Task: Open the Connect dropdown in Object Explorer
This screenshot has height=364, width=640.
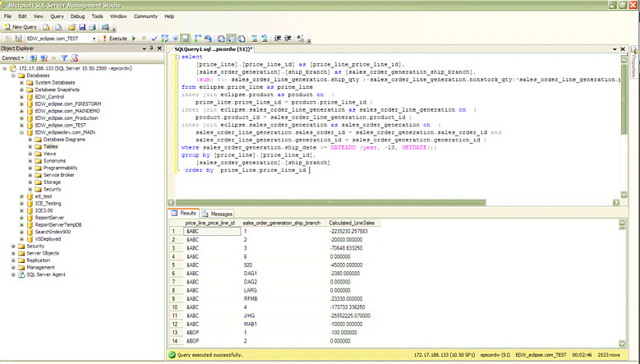Action: click(12, 58)
